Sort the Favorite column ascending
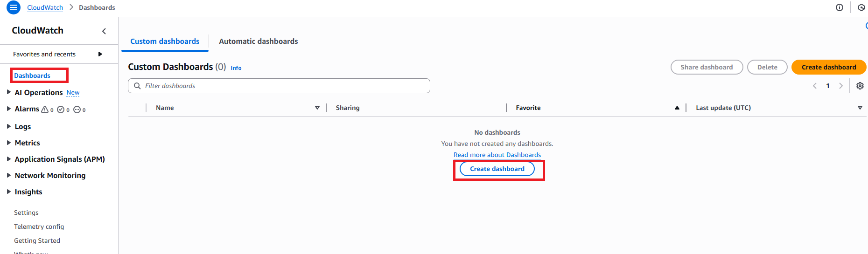The width and height of the screenshot is (868, 254). 677,108
